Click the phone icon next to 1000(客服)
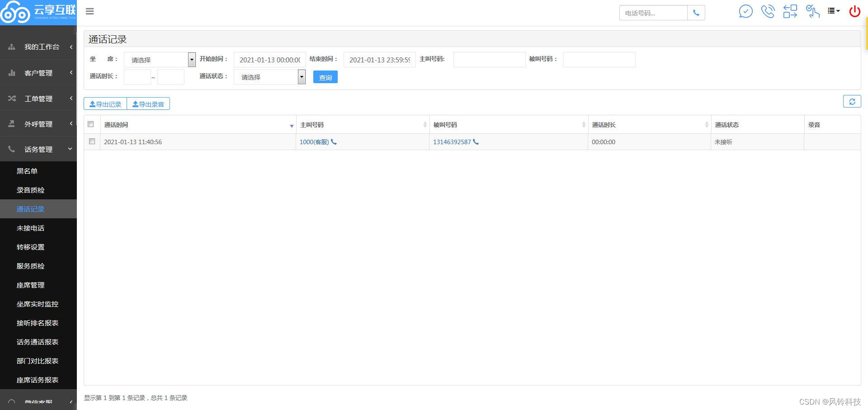This screenshot has height=410, width=868. (x=334, y=142)
